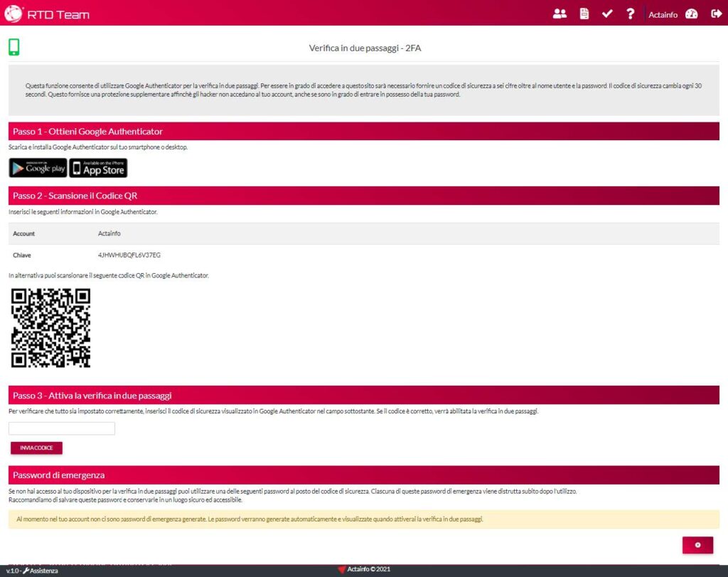Click the QR code image

50,327
